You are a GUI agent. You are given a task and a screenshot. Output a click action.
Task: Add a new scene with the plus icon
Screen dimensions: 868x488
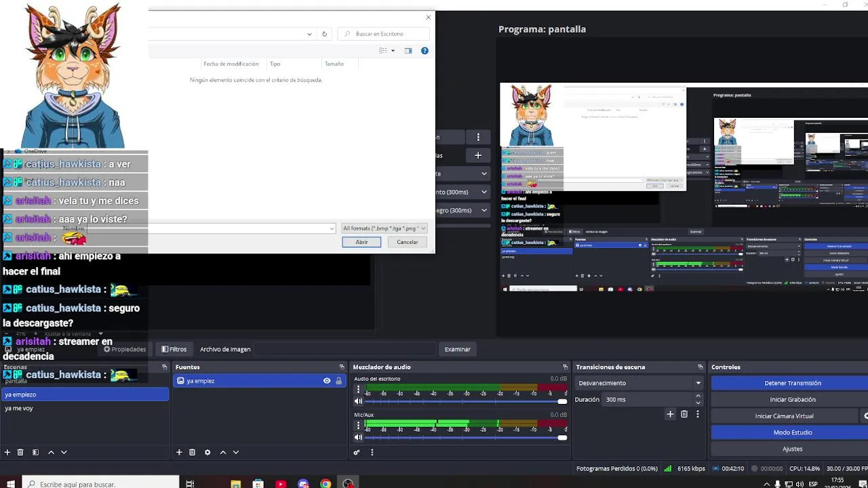[x=7, y=452]
